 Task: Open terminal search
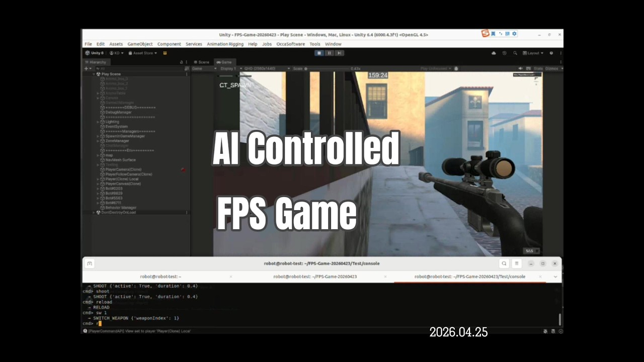pyautogui.click(x=504, y=263)
